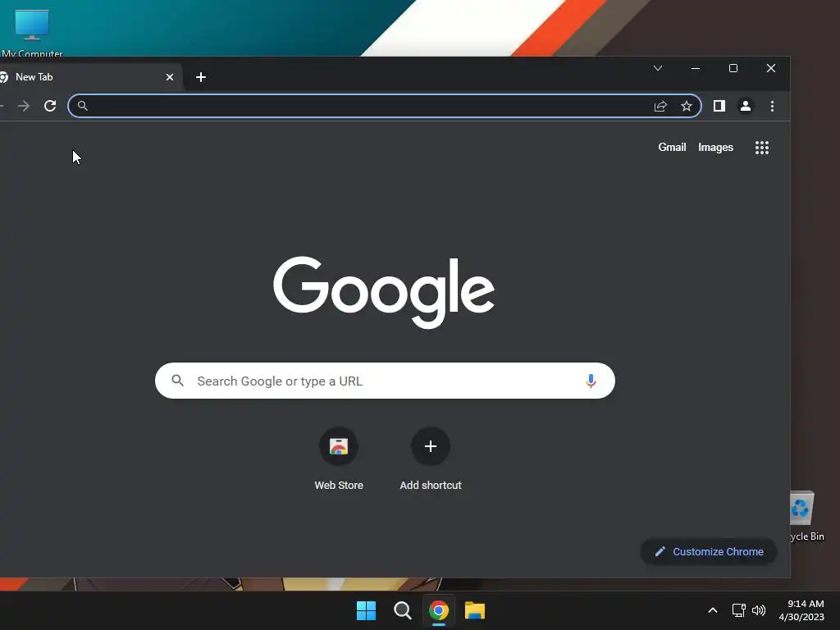Viewport: 840px width, 630px height.
Task: Open Chrome's three-dot menu
Action: (x=772, y=106)
